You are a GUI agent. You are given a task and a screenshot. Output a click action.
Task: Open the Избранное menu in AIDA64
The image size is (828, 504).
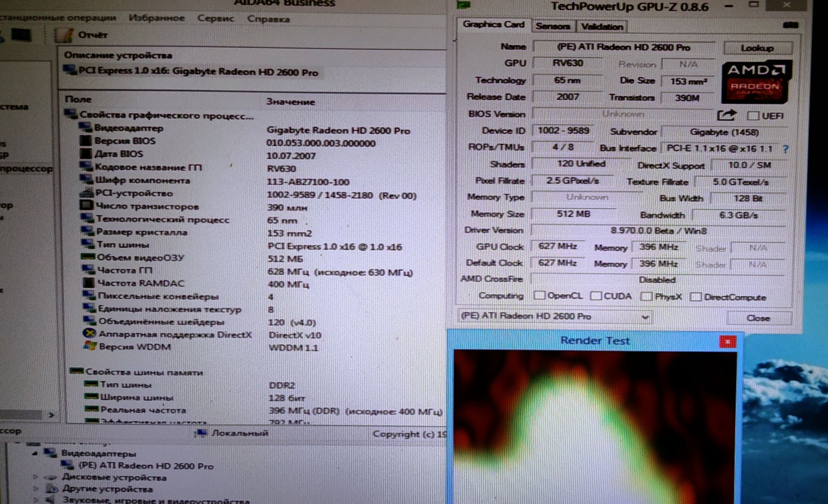[157, 18]
